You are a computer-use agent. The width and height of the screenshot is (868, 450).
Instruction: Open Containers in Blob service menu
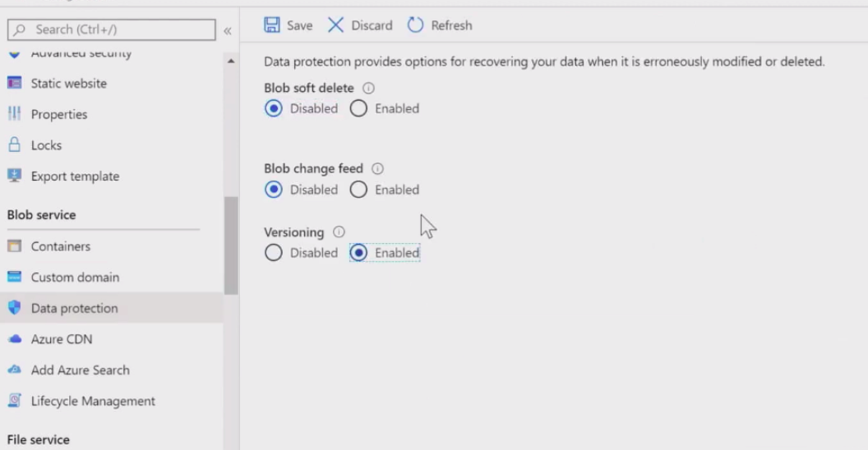coord(60,246)
